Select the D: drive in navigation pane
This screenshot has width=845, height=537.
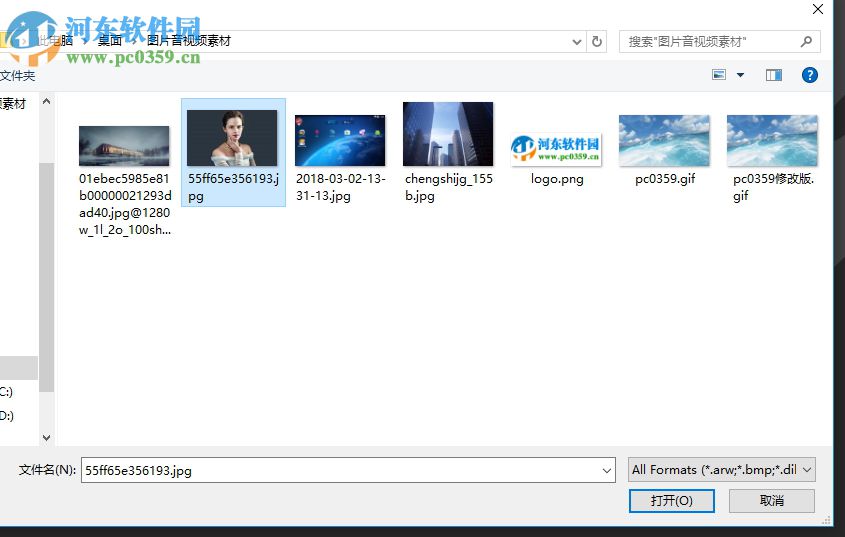point(6,416)
